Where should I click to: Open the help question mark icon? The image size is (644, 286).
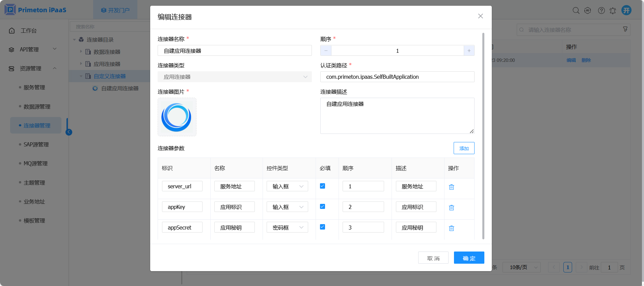(x=601, y=10)
